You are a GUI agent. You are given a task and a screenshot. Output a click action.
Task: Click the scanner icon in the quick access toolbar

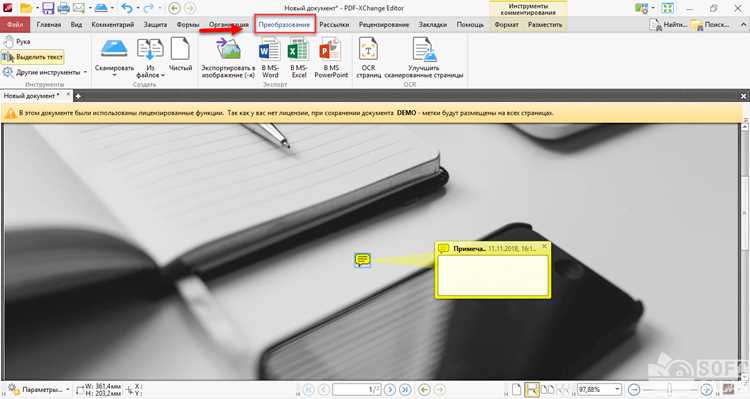(x=100, y=8)
